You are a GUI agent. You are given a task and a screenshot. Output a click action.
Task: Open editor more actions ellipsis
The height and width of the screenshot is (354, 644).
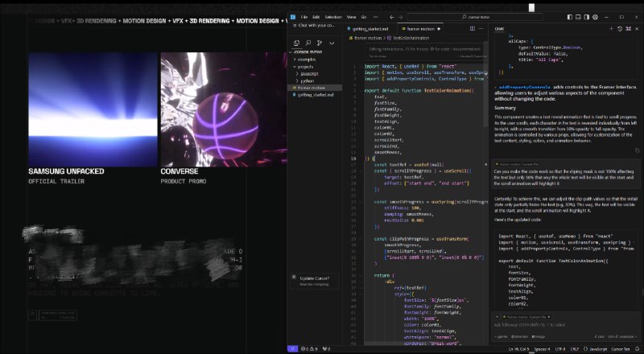click(481, 29)
